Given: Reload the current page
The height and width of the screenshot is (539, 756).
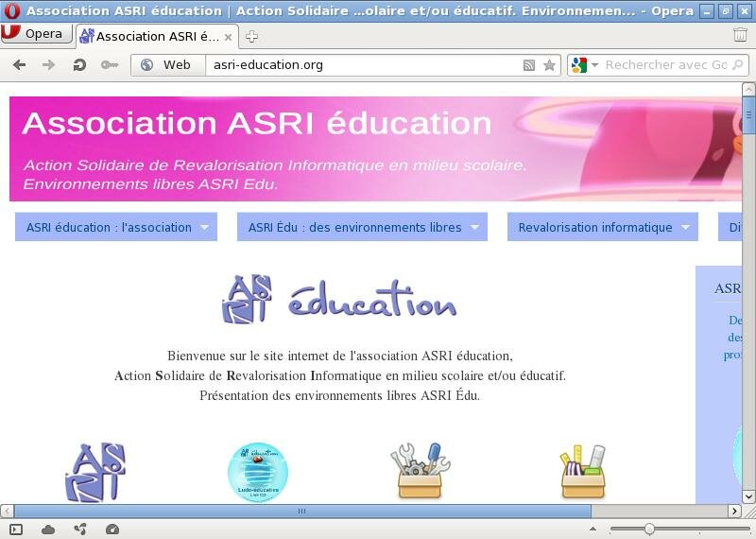Looking at the screenshot, I should pyautogui.click(x=79, y=64).
